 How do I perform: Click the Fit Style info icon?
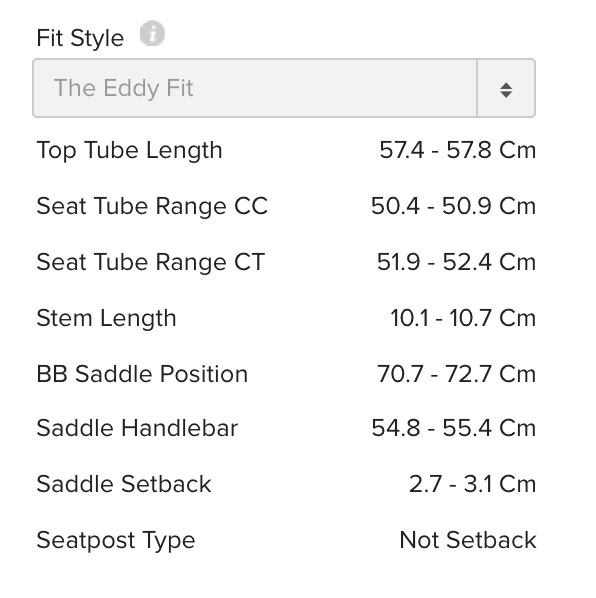click(152, 33)
